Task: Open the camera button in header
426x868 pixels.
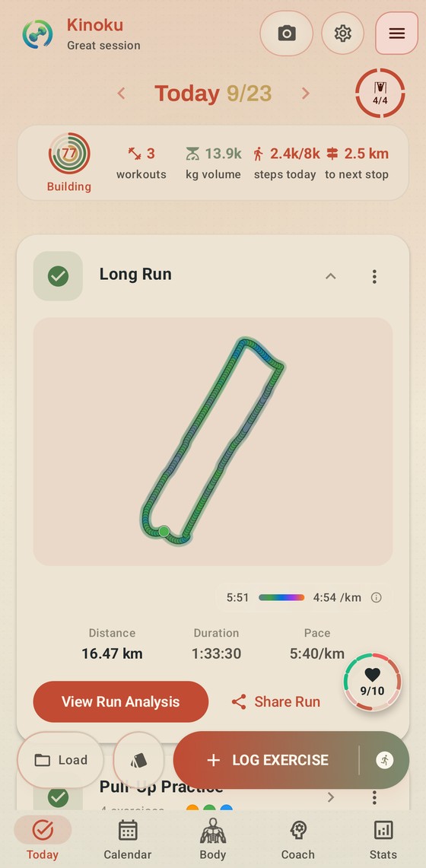Action: 286,33
